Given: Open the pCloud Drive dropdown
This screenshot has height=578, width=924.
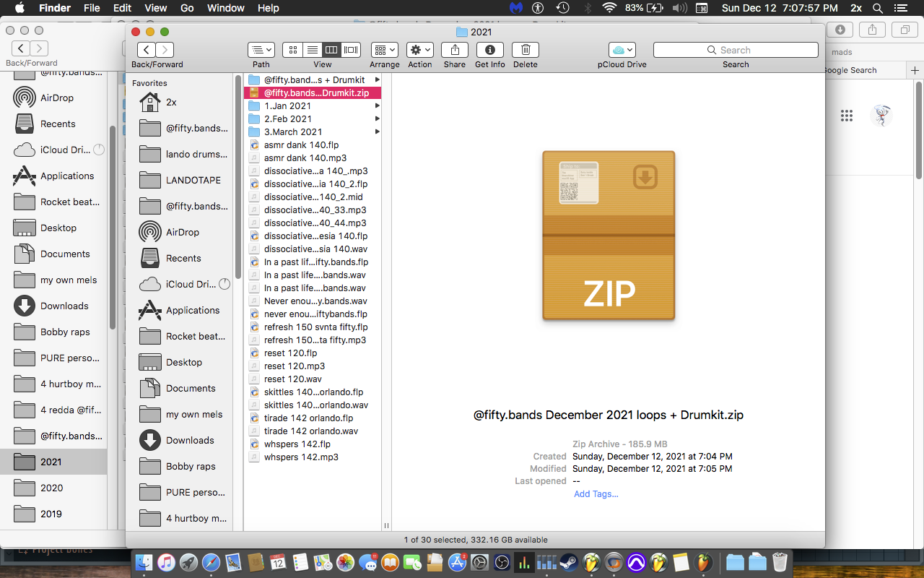Looking at the screenshot, I should (622, 50).
